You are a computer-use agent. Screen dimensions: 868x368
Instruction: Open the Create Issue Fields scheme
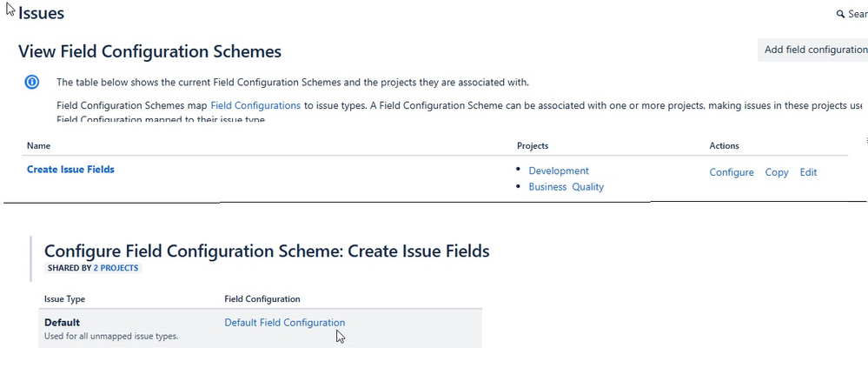pyautogui.click(x=70, y=170)
